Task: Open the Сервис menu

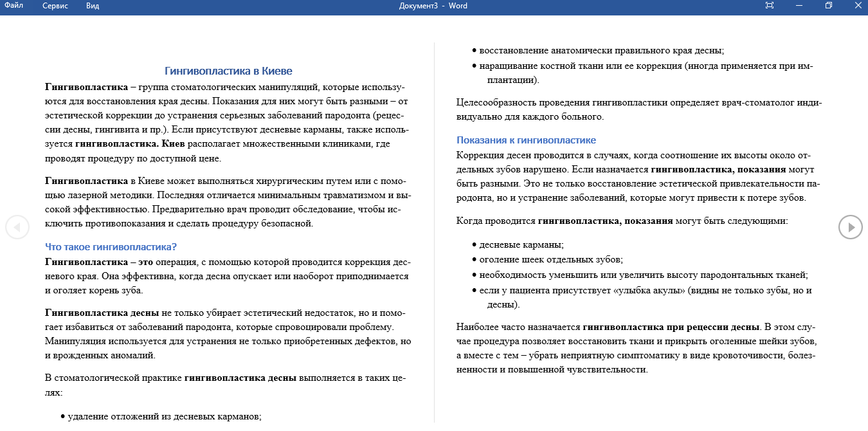Action: (x=55, y=6)
